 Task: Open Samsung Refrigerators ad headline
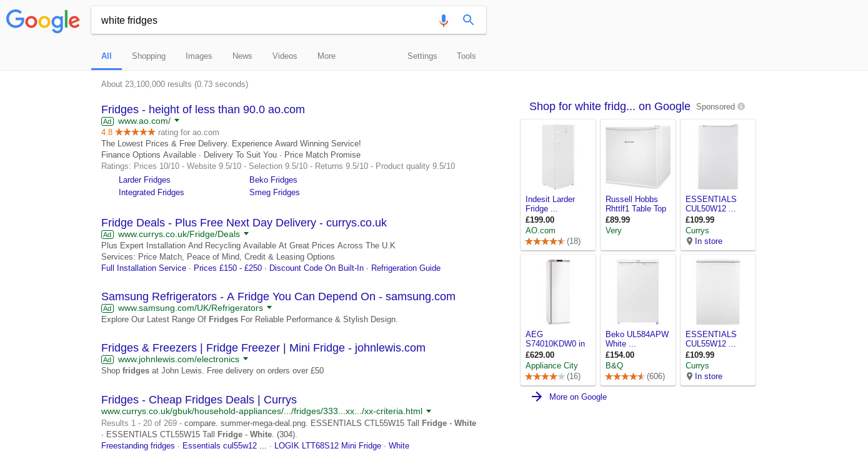[278, 296]
